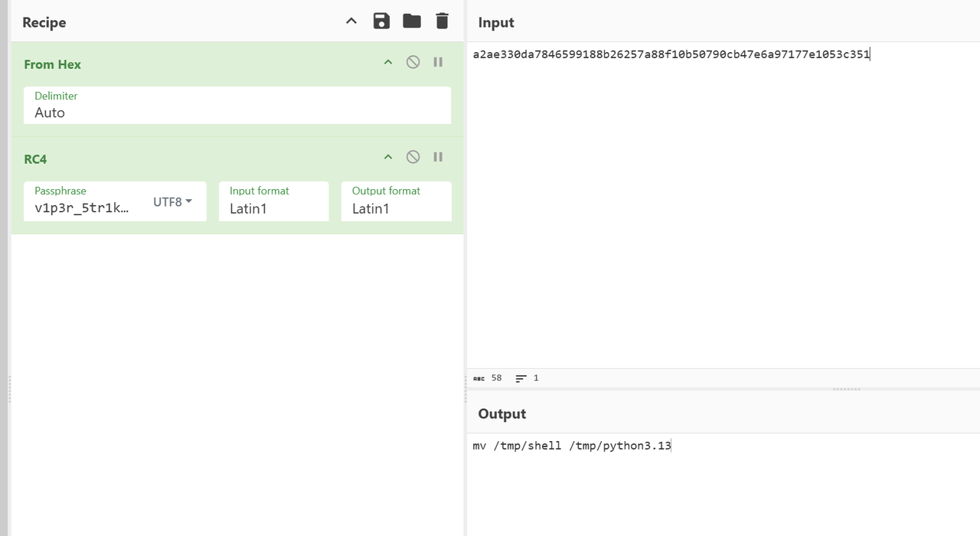980x536 pixels.
Task: Click into the hex Input text
Action: (671, 54)
